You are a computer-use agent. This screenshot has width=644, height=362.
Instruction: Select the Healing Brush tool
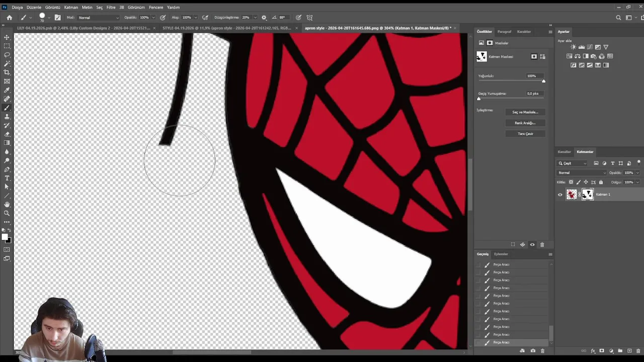(x=7, y=99)
